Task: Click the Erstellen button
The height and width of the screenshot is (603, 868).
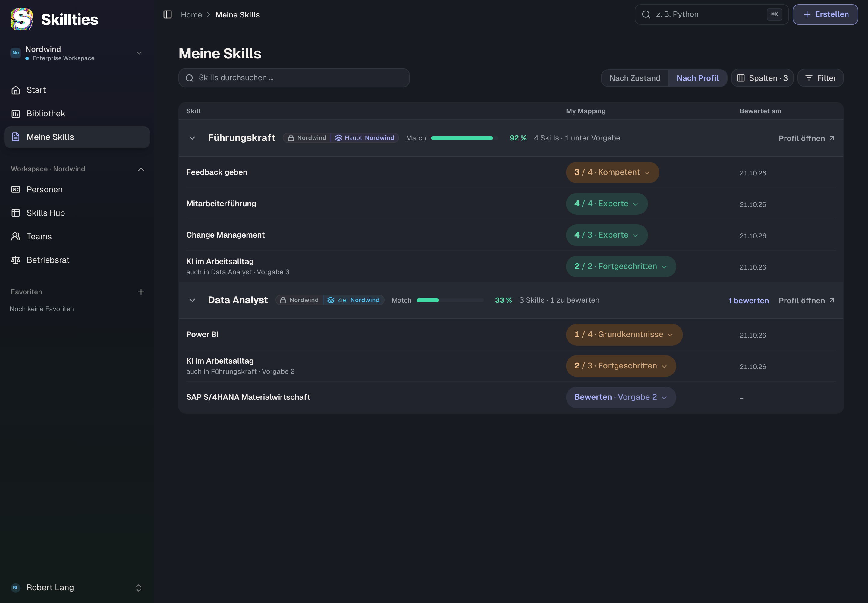Action: tap(825, 14)
